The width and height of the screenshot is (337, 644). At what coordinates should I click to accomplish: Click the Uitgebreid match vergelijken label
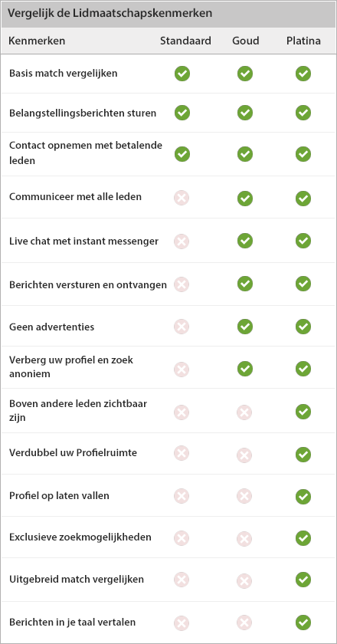(x=77, y=580)
